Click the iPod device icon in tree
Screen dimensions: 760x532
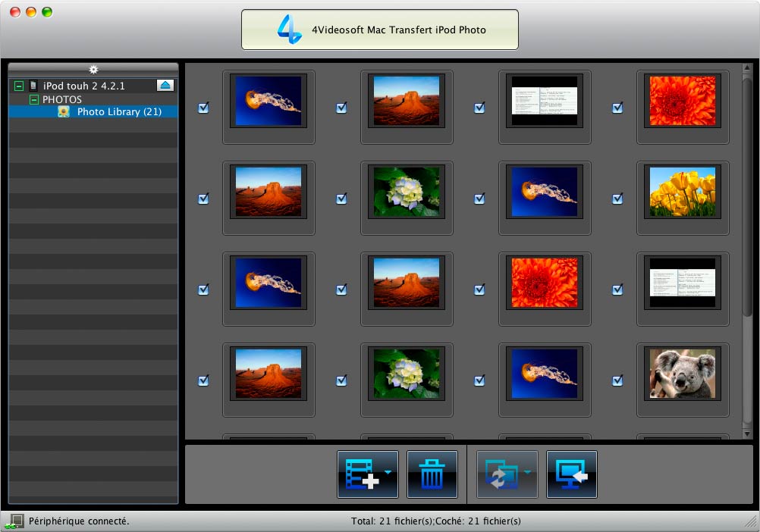pos(33,86)
